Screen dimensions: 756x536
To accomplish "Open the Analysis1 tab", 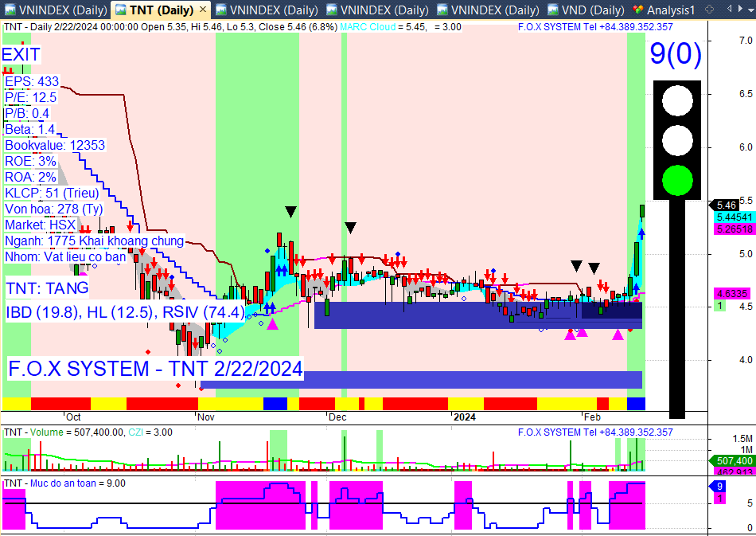I will [x=664, y=10].
